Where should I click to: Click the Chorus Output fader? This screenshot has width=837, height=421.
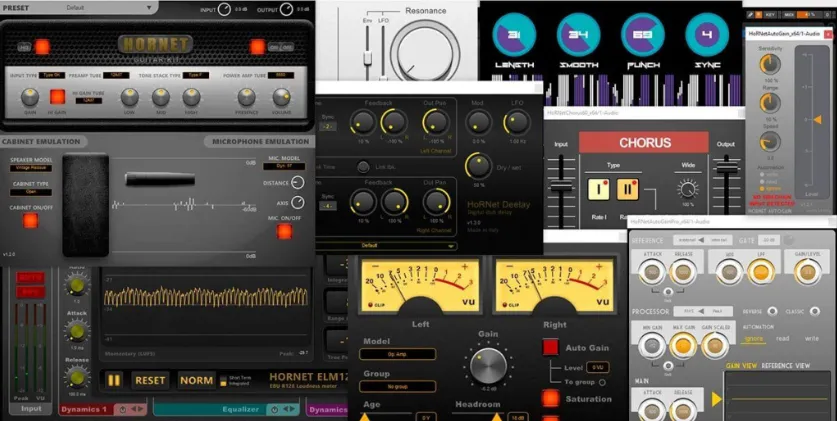pyautogui.click(x=726, y=166)
